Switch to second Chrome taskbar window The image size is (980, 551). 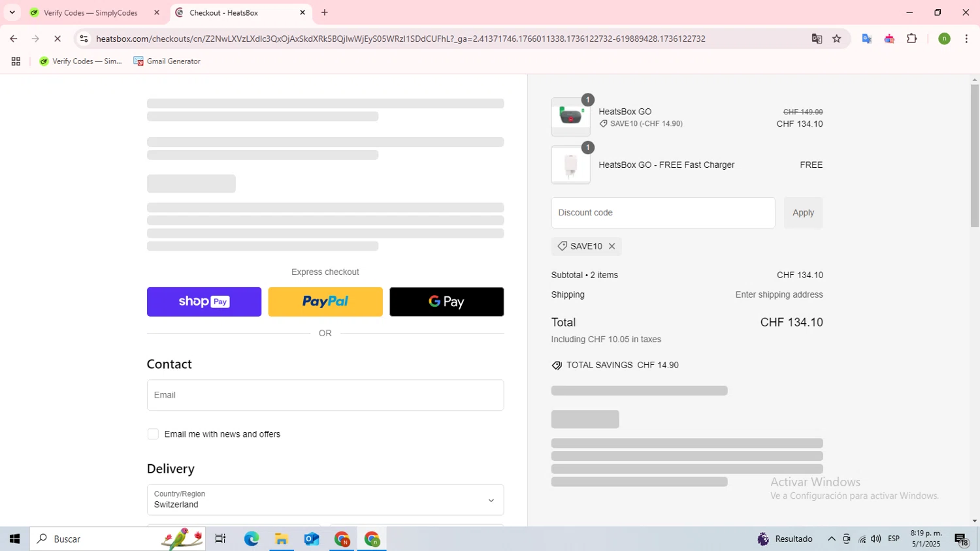click(372, 539)
